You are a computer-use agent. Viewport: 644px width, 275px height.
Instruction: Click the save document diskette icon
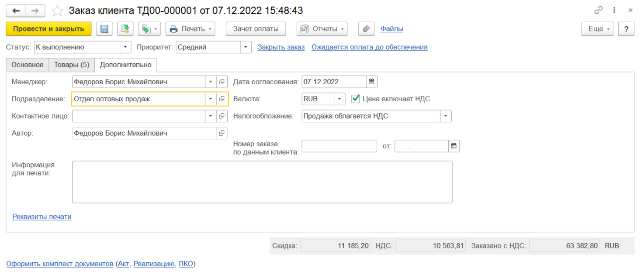pos(104,29)
